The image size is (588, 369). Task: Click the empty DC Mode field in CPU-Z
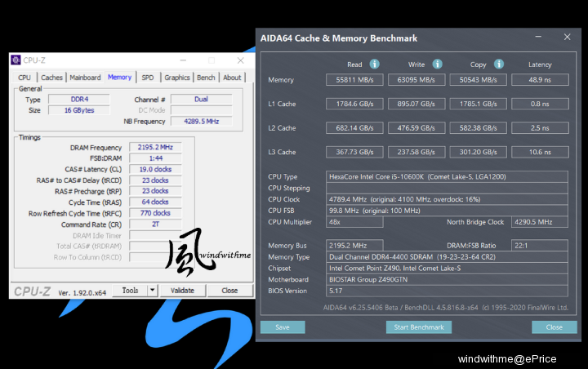tap(202, 110)
